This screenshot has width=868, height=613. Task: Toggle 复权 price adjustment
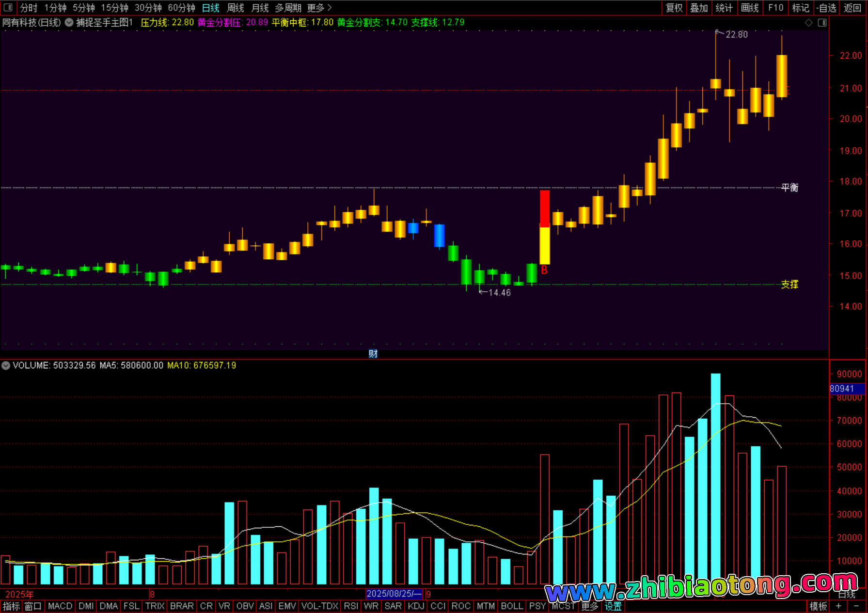click(x=674, y=8)
